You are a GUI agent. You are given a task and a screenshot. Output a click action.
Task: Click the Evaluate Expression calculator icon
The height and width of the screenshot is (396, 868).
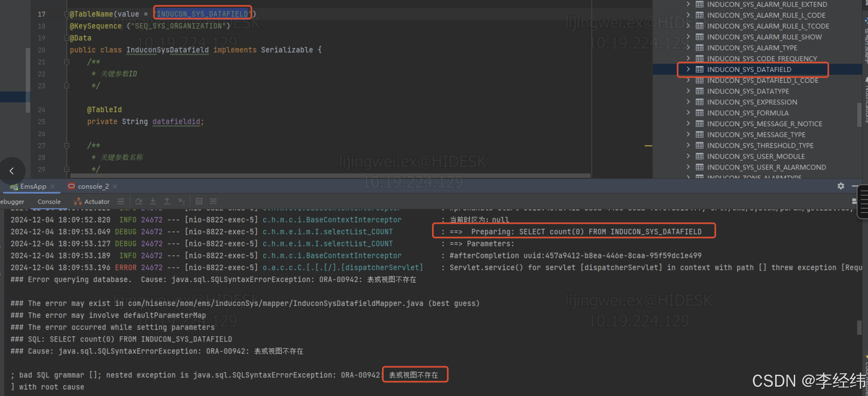[x=199, y=201]
